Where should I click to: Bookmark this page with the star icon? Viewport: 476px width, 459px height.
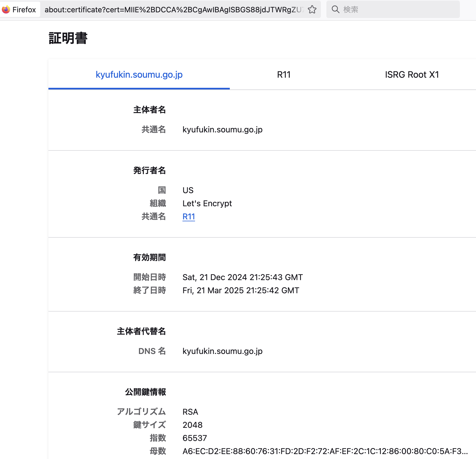pos(312,10)
